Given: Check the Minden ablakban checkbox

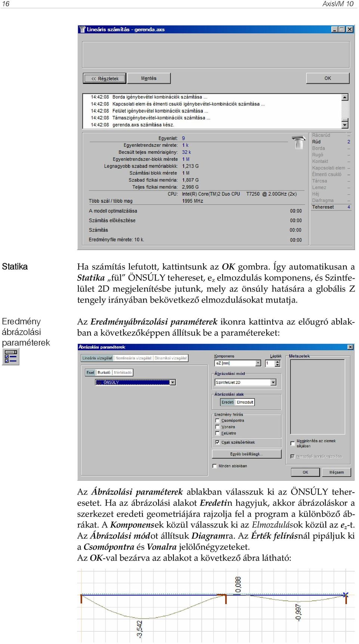Looking at the screenshot, I should (x=215, y=466).
